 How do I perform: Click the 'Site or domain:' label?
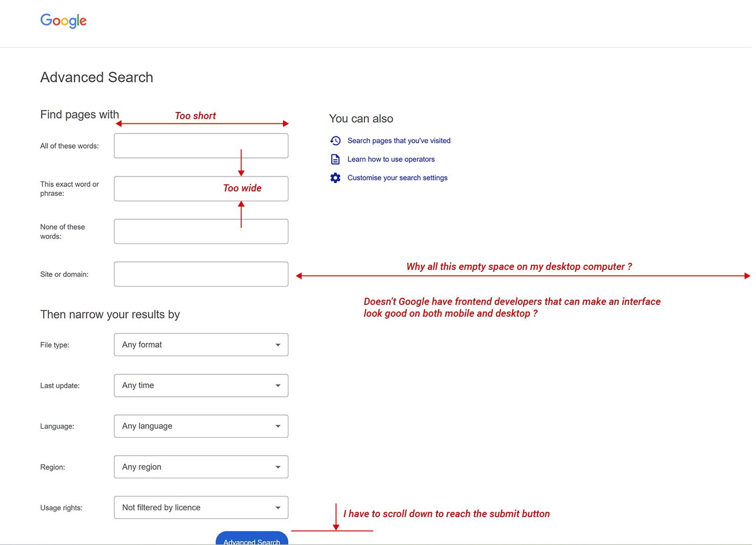click(64, 274)
